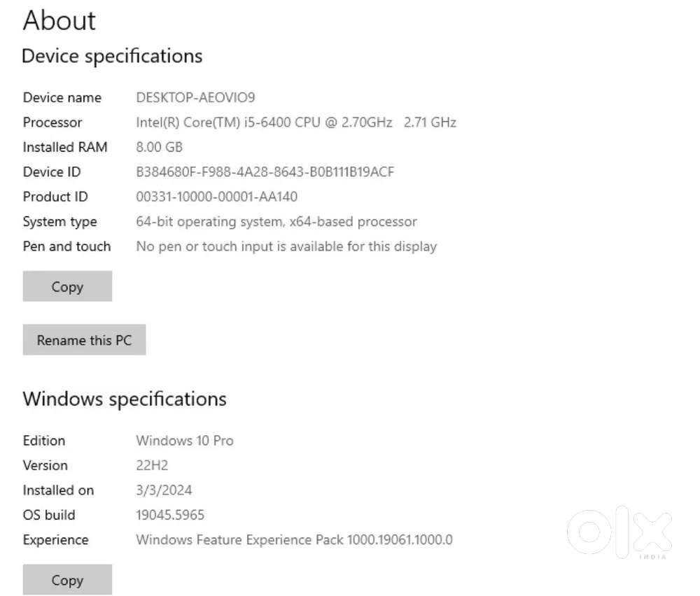Screen dimensions: 700x596
Task: Select OS build value 19045.5965
Action: (x=170, y=515)
